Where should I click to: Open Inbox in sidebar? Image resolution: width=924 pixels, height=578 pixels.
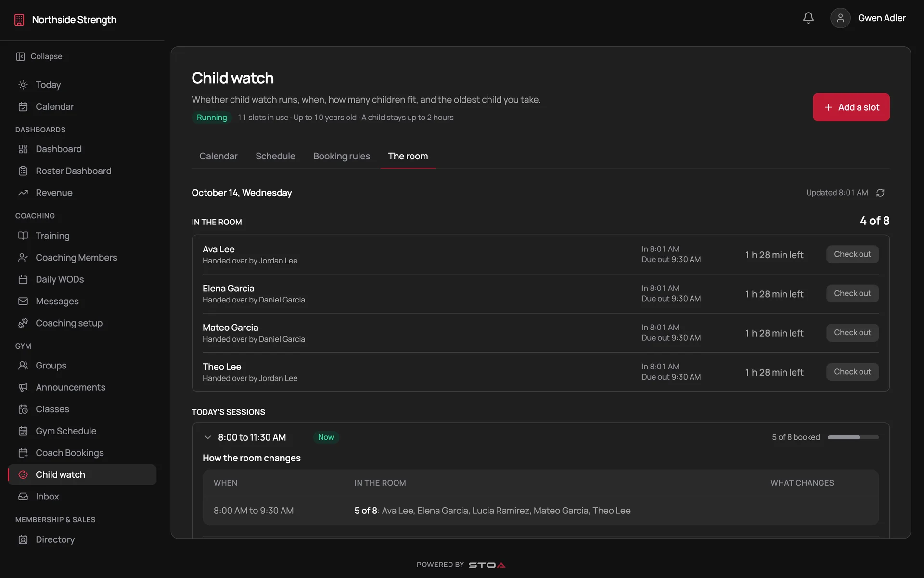coord(47,497)
